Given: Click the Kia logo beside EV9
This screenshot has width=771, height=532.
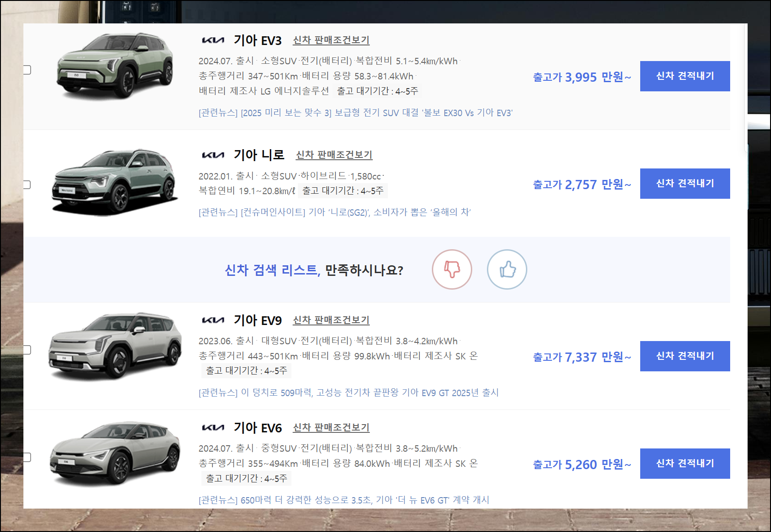Looking at the screenshot, I should 213,320.
